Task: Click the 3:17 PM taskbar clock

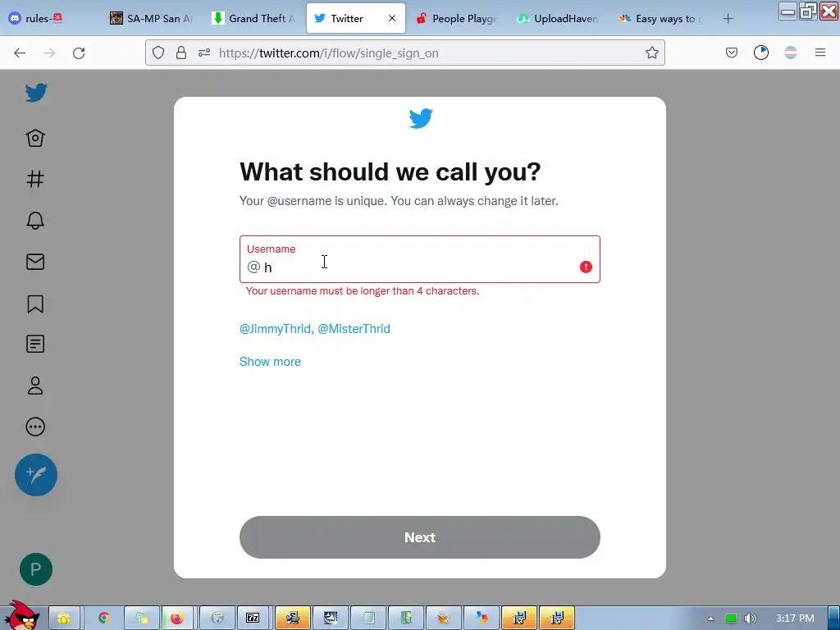Action: [795, 619]
